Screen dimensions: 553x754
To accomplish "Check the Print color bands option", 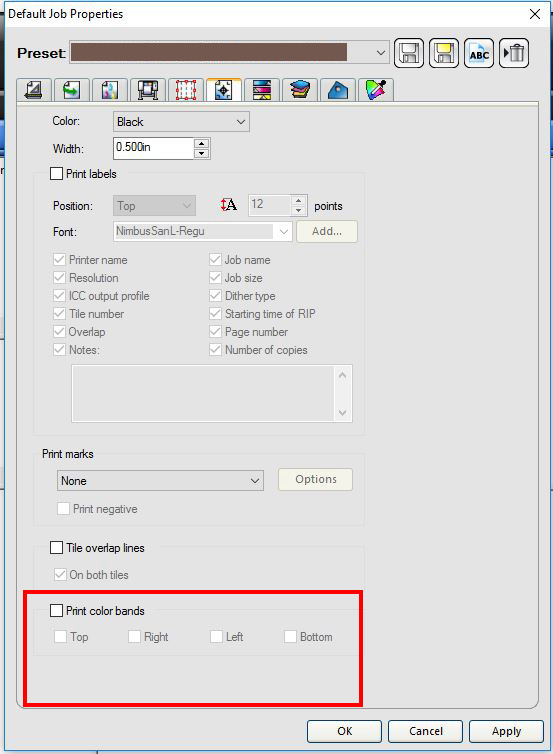I will 56,610.
